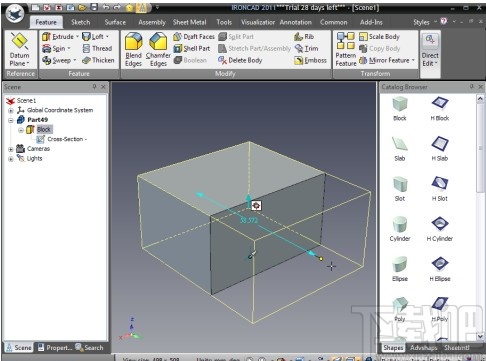The width and height of the screenshot is (486, 361).
Task: Select the Sweep feature tool
Action: click(57, 60)
